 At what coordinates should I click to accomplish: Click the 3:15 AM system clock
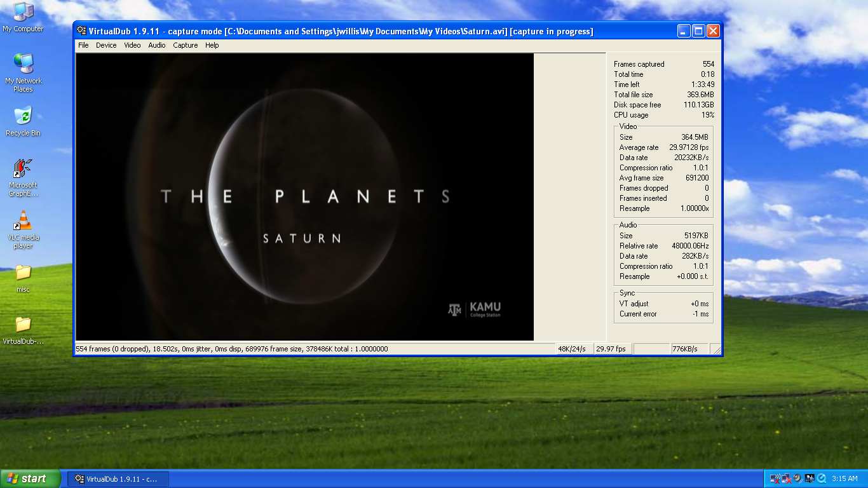844,478
